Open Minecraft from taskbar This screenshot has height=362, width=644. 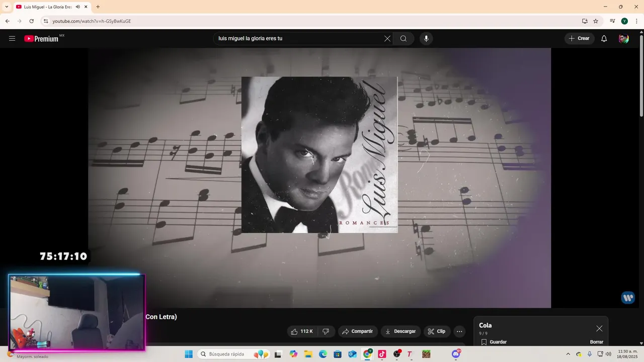[x=427, y=354]
